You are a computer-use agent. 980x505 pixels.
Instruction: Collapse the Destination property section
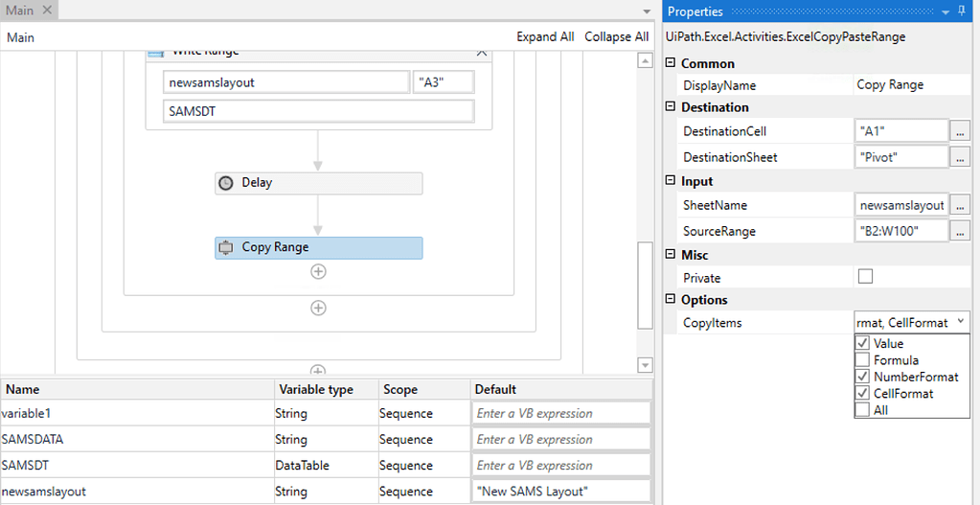tap(671, 107)
